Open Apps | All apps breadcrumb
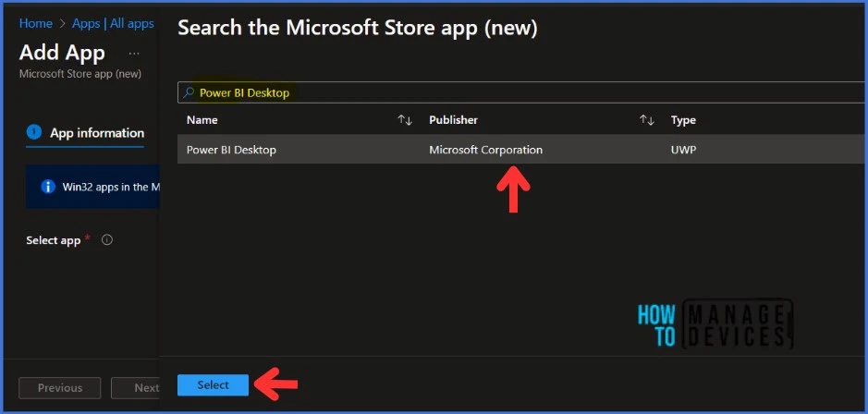The width and height of the screenshot is (868, 414). tap(113, 23)
